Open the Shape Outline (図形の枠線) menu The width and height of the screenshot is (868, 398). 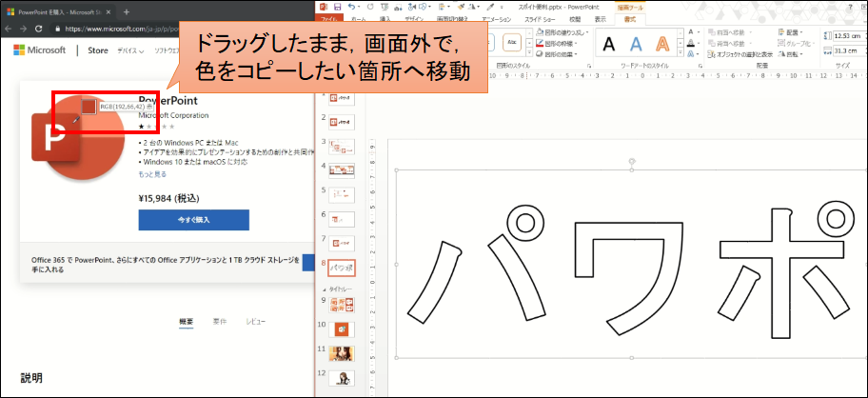[x=557, y=43]
